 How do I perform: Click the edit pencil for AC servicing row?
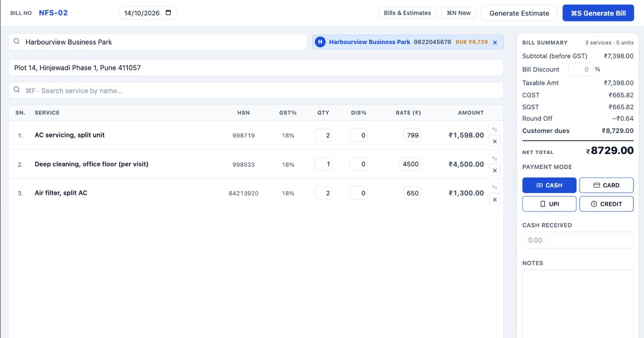495,129
